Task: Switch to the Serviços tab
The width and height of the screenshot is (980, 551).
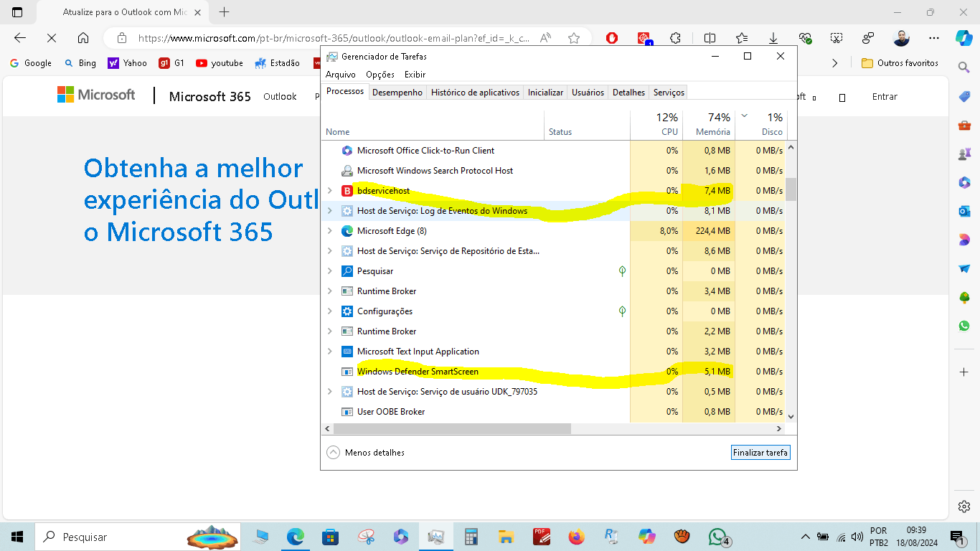Action: (669, 93)
